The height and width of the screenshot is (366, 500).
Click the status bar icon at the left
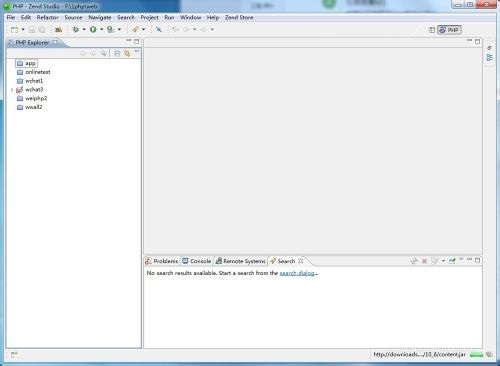pos(14,355)
